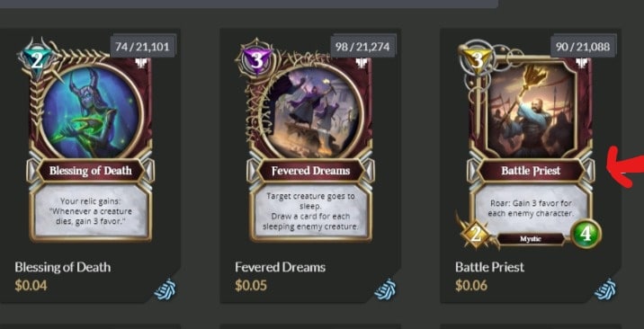This screenshot has width=644, height=329.
Task: Click Battle Priest's green health orb
Action: coord(586,234)
